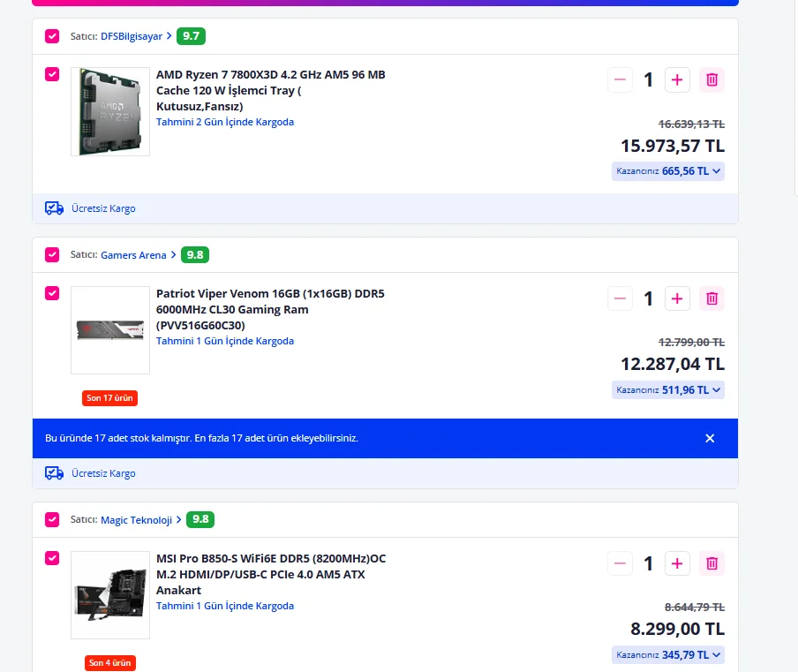
Task: Expand the Kazancınız 665,56 TL dropdown
Action: pos(668,171)
